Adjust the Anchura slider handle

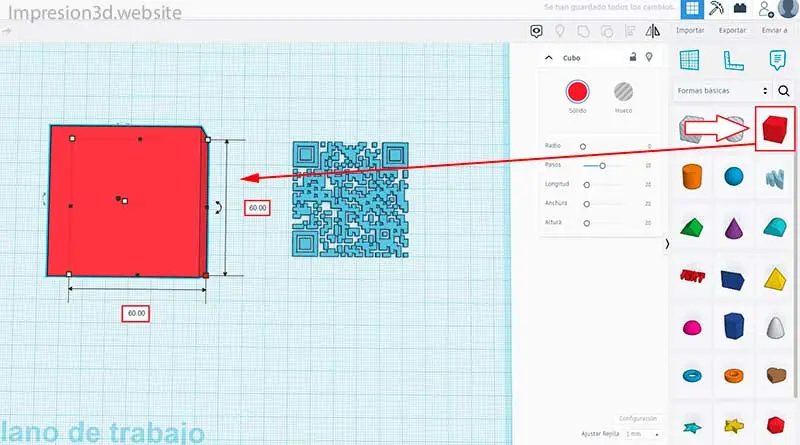pos(587,204)
